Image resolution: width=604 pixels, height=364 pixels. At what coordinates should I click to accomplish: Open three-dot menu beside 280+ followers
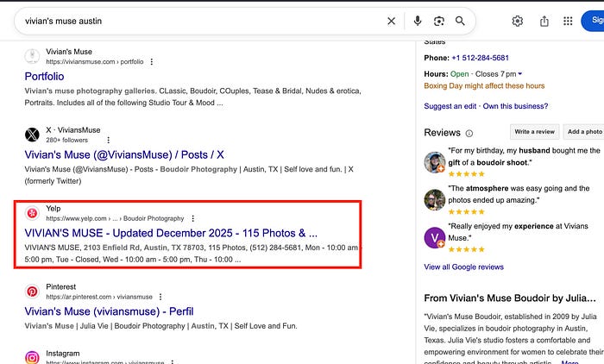[108, 140]
